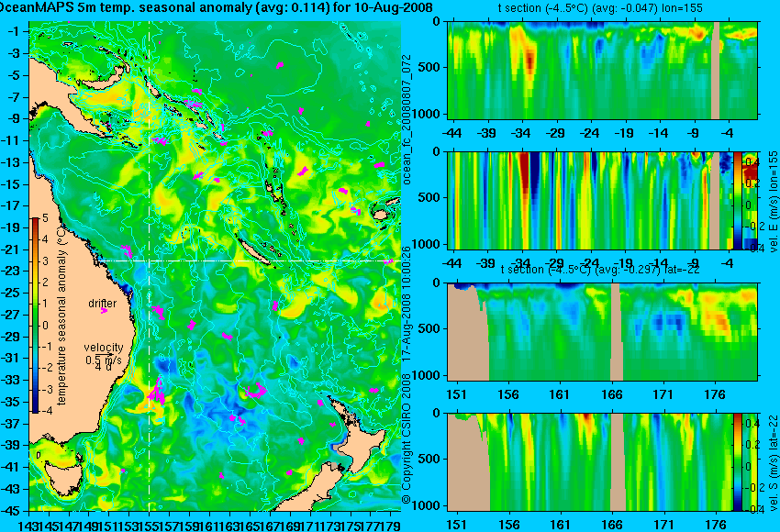Click the large magenta drifter cluster near latitude -35
This screenshot has height=532, width=780.
(157, 392)
